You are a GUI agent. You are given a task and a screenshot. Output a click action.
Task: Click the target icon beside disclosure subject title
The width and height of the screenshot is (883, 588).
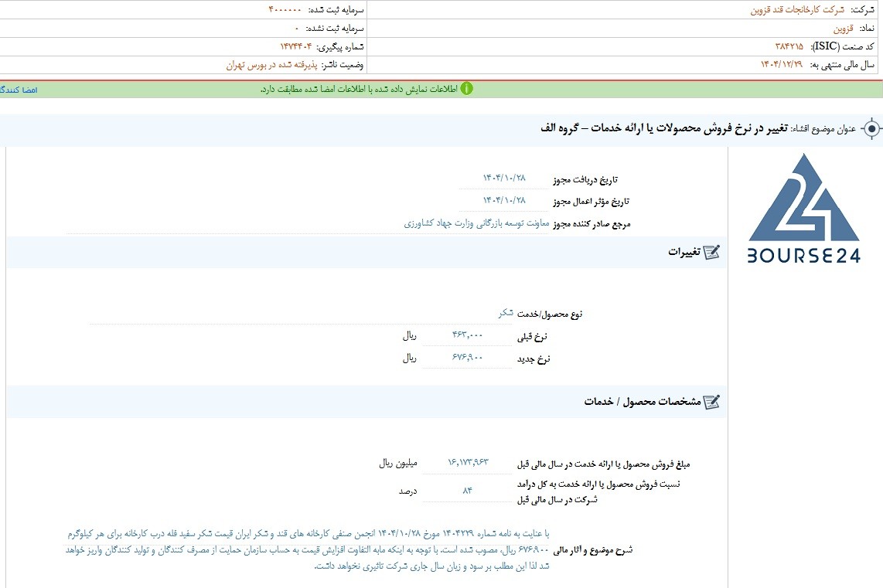tap(871, 129)
